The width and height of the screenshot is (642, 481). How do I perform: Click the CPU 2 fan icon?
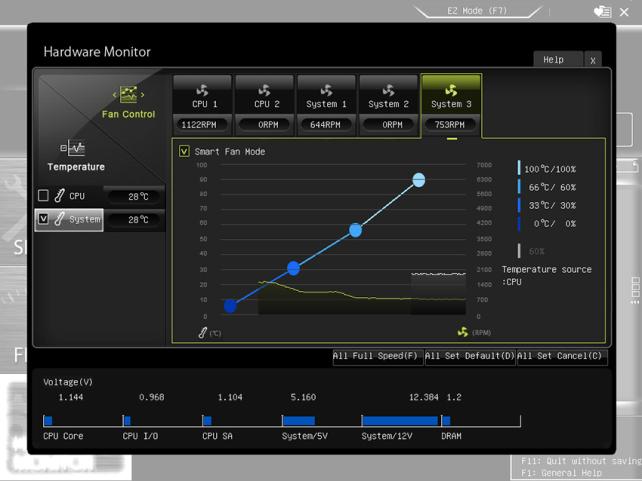[265, 90]
